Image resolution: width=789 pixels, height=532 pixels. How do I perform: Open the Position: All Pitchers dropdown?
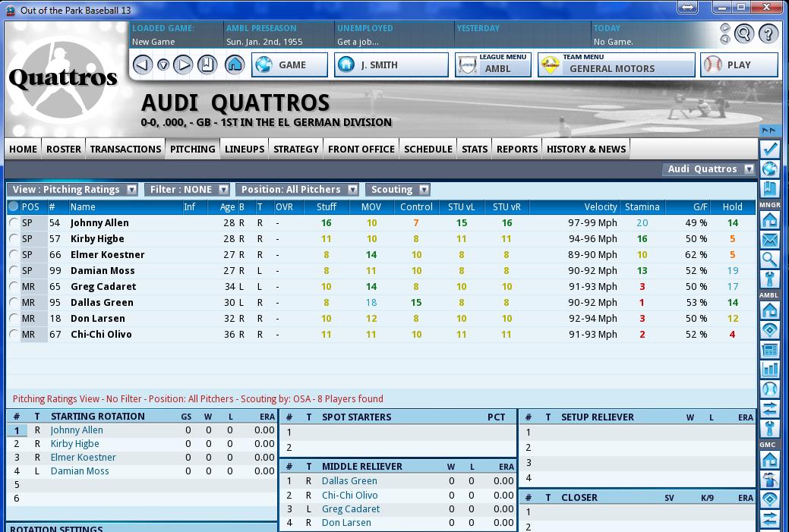point(298,190)
